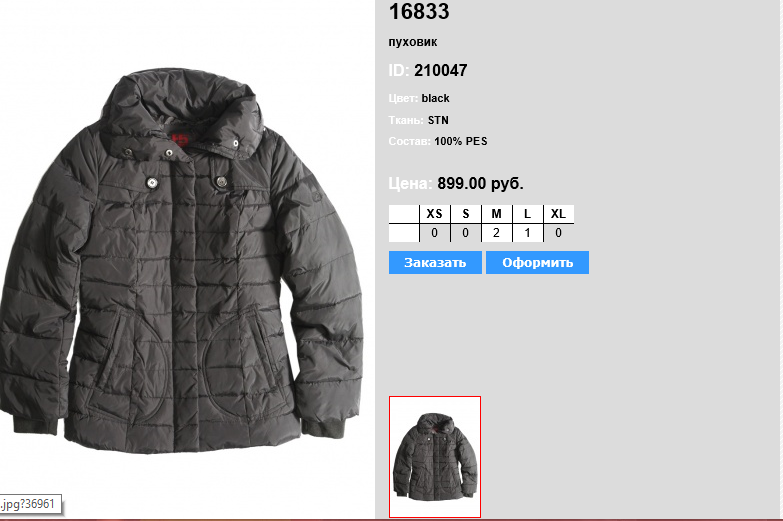Click the XS quantity cell showing 0

(434, 233)
